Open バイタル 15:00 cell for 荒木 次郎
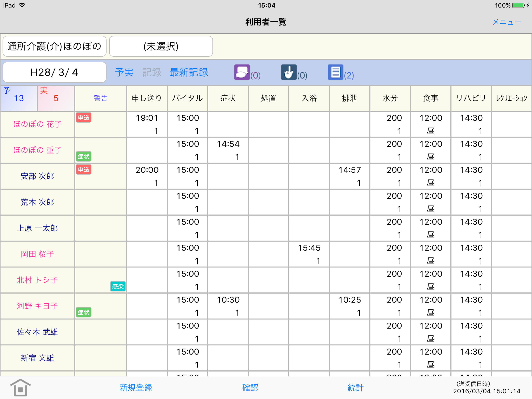 [188, 202]
